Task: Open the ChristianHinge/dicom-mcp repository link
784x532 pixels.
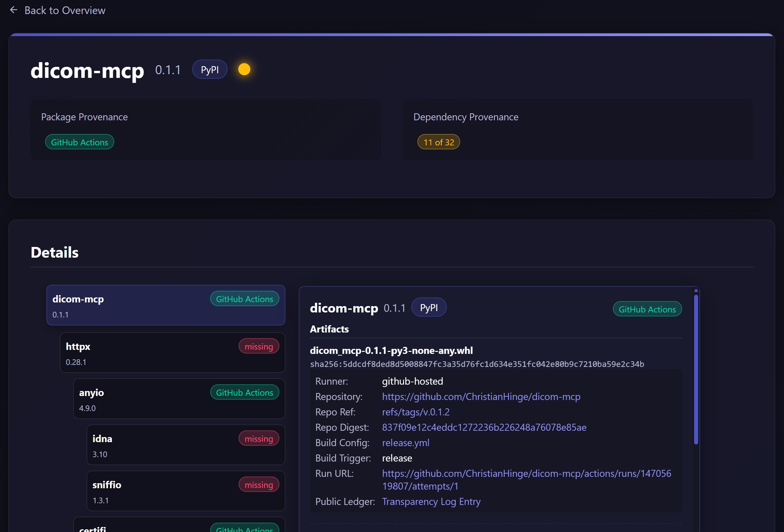Action: (x=481, y=397)
